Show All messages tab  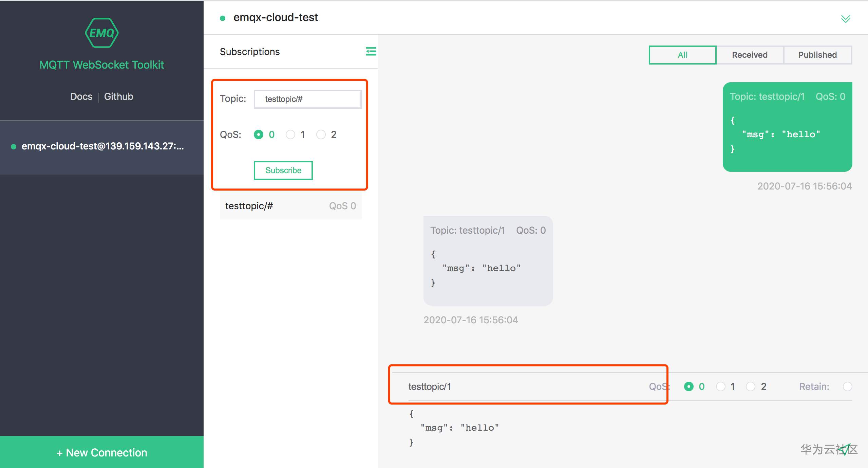682,55
